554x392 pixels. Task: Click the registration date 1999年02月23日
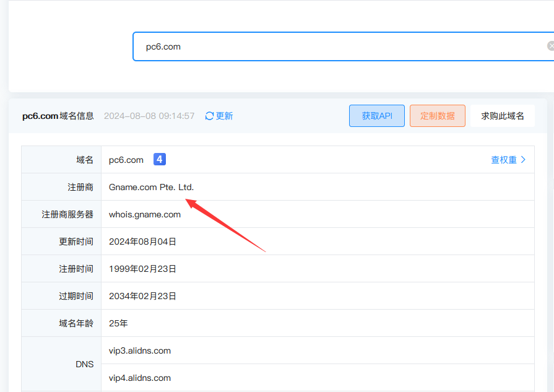[x=142, y=269]
